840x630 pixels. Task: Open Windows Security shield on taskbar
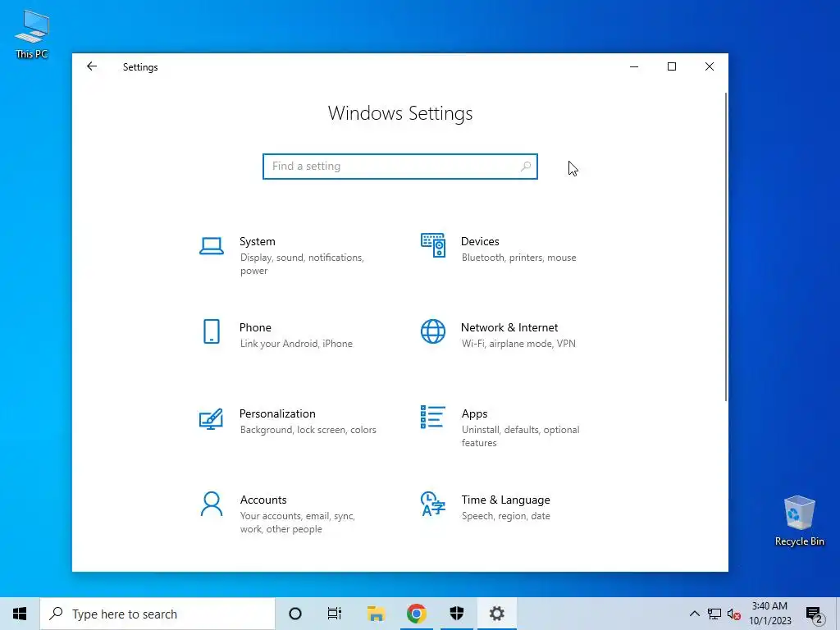point(456,614)
